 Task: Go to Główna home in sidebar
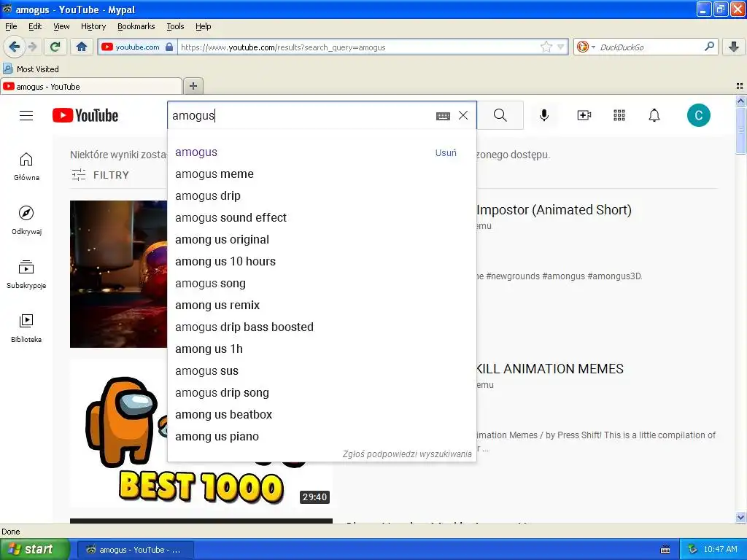[26, 167]
